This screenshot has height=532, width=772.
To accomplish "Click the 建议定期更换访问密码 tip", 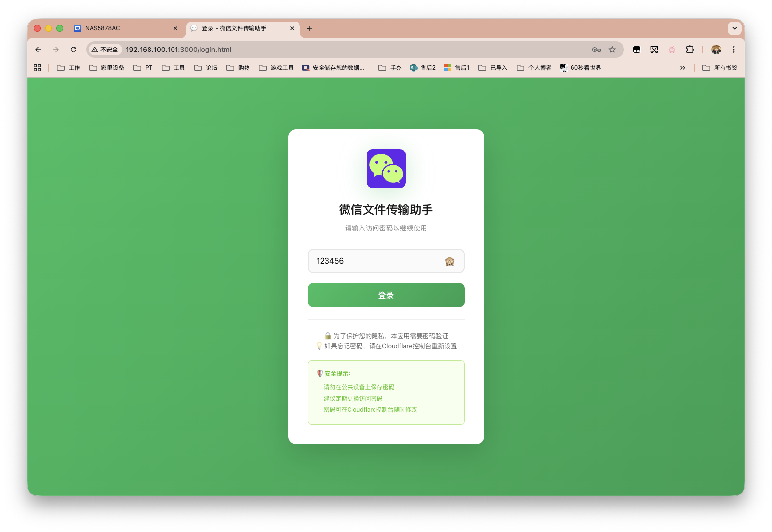I will pos(353,399).
